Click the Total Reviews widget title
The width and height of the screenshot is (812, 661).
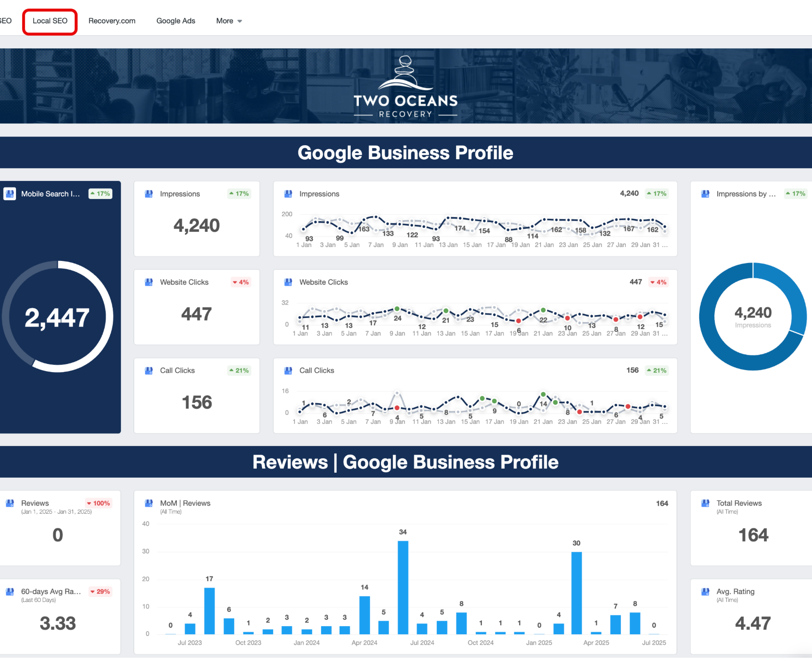[739, 503]
